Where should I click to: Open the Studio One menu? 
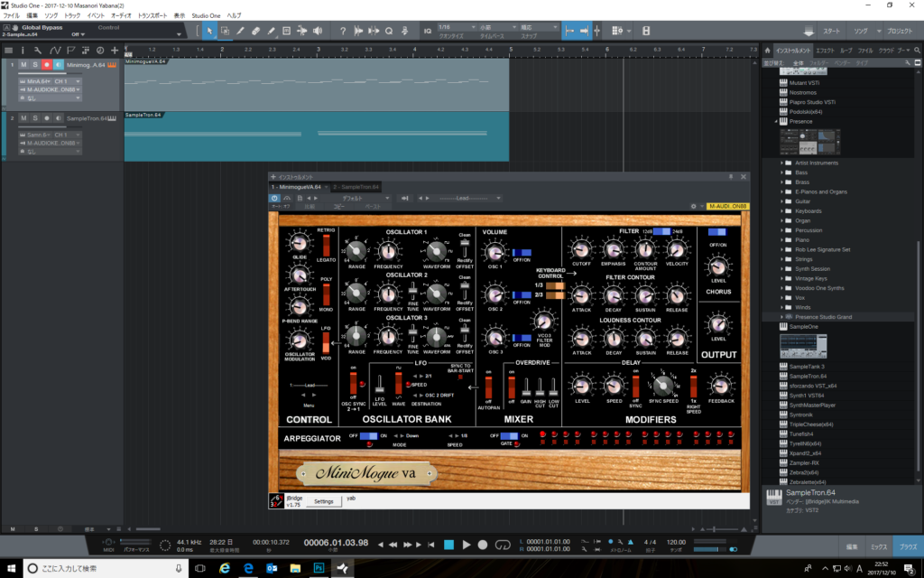(205, 15)
